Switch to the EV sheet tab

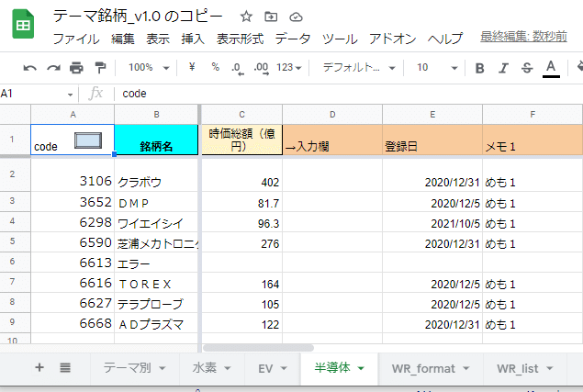click(265, 368)
